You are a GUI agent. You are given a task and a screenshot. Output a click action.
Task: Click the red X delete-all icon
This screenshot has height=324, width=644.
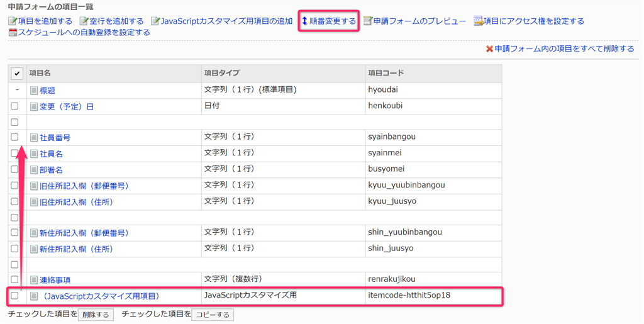[489, 49]
